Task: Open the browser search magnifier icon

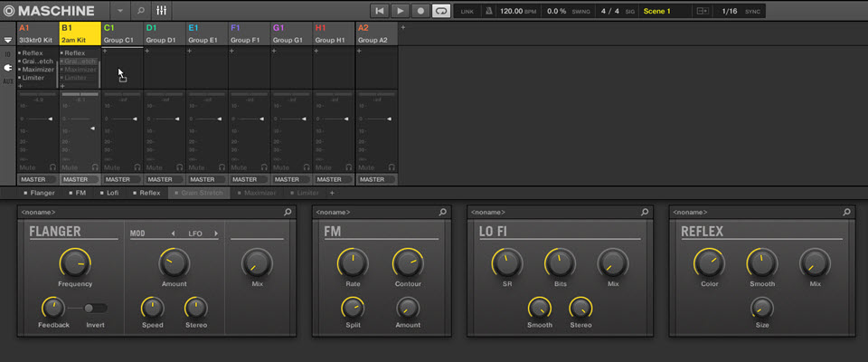Action: tap(141, 11)
